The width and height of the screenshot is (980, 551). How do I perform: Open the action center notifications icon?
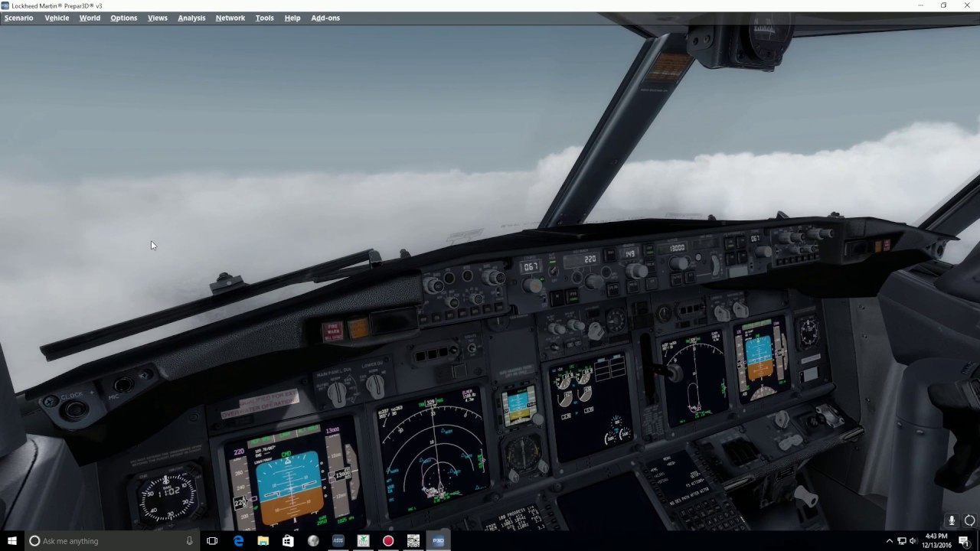[964, 541]
